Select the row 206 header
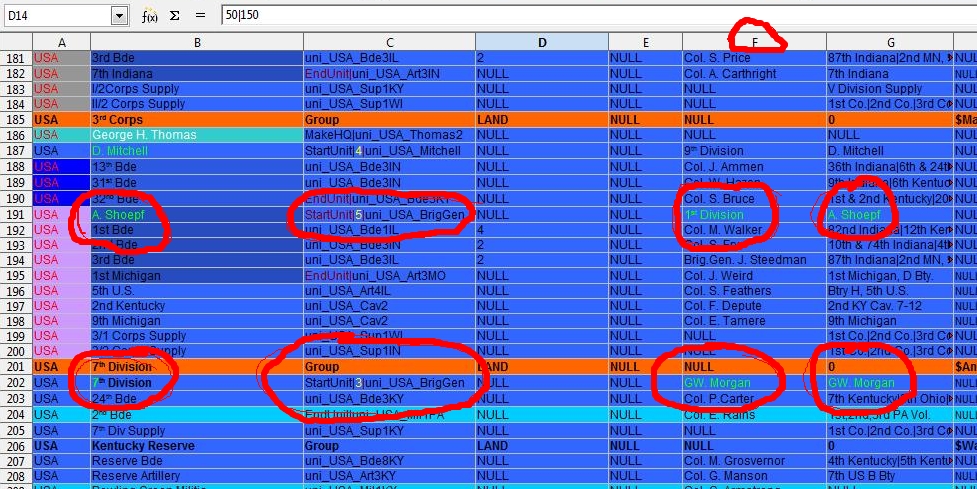This screenshot has width=977, height=489. 16,445
